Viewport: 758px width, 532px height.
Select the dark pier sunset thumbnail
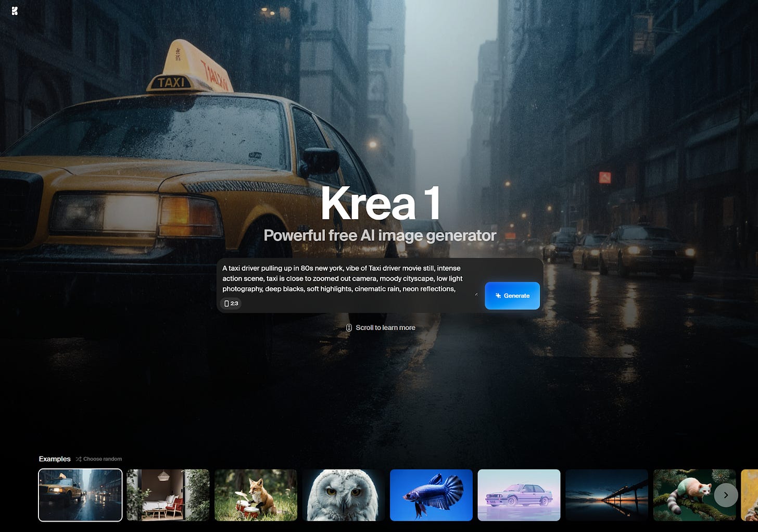click(x=607, y=495)
